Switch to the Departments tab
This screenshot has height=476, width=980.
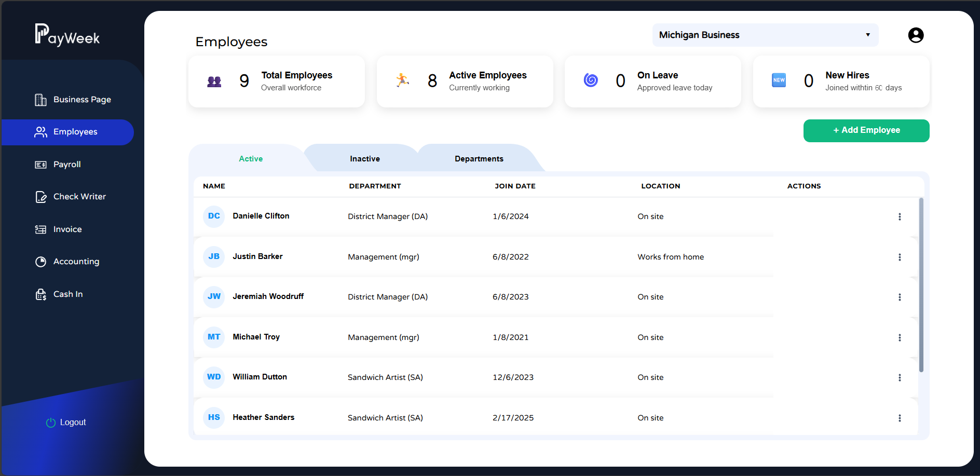pyautogui.click(x=479, y=159)
